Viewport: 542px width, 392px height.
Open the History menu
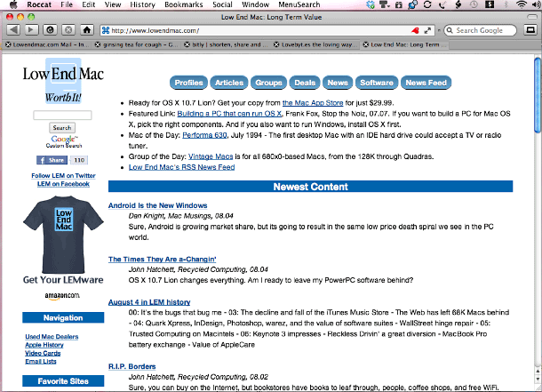pyautogui.click(x=142, y=4)
